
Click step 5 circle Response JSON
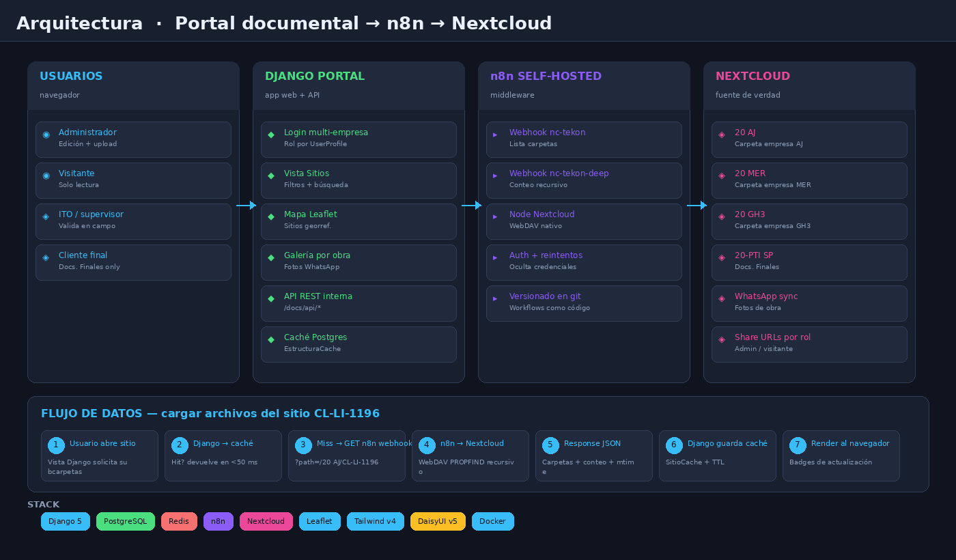pos(550,445)
